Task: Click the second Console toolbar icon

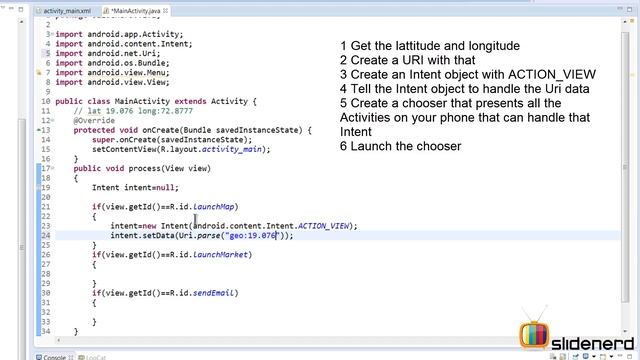Action: pos(563,357)
